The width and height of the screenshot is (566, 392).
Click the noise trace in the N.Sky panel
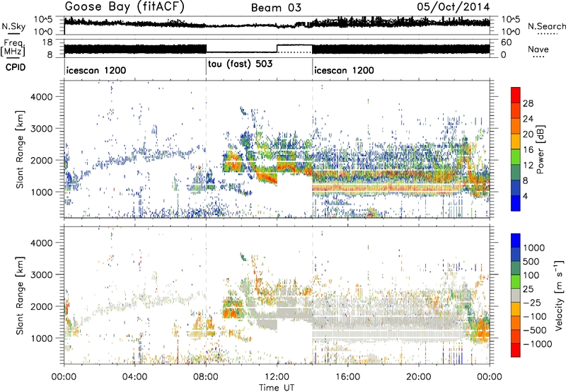coord(277,25)
